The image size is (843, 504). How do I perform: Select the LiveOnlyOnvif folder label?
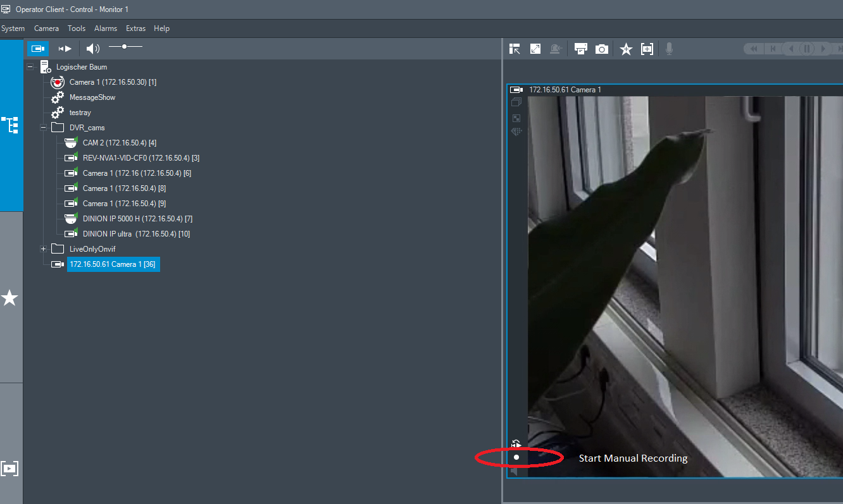92,249
